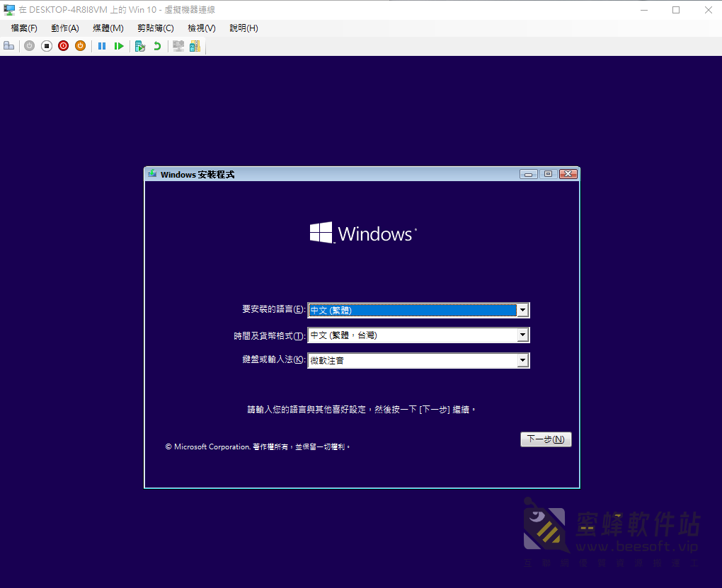Open the 檢視(V) menu
The image size is (722, 588).
202,28
